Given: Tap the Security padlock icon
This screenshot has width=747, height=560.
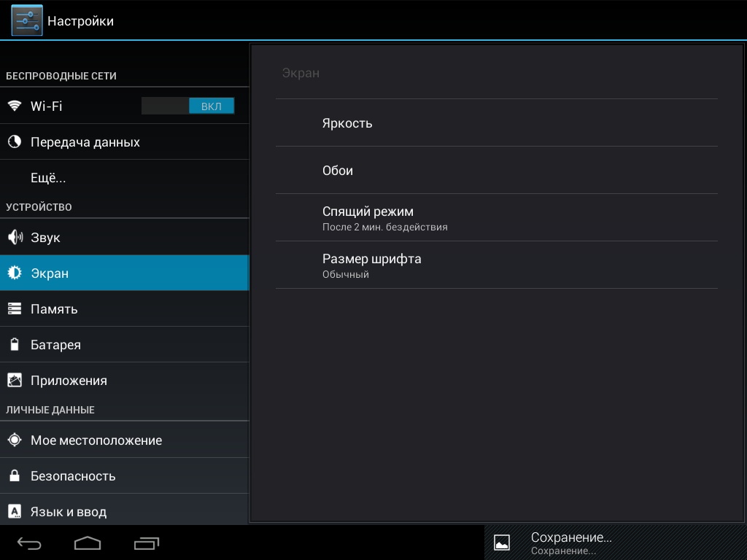Looking at the screenshot, I should coord(15,475).
